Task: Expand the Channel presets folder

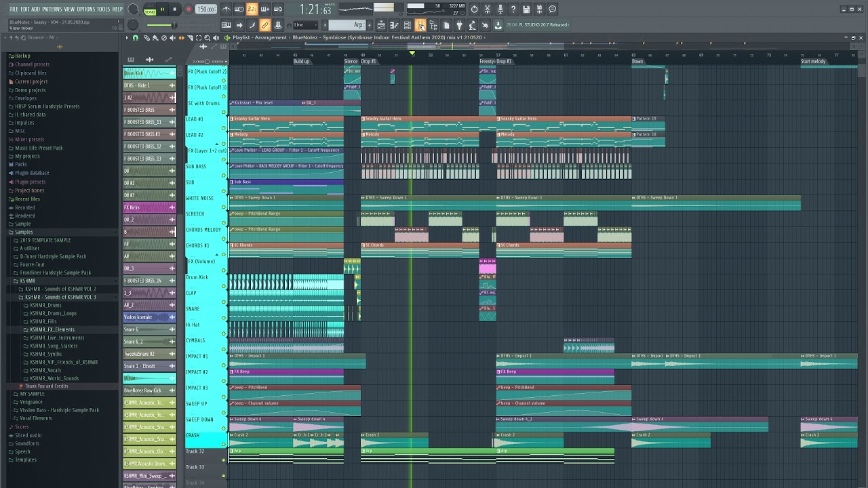Action: [x=32, y=64]
